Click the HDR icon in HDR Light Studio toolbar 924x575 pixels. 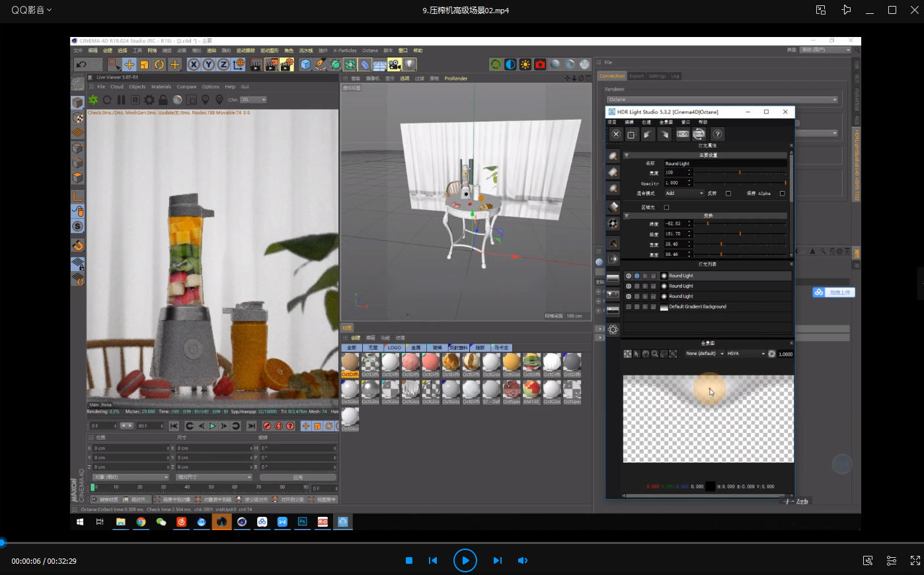coord(683,134)
